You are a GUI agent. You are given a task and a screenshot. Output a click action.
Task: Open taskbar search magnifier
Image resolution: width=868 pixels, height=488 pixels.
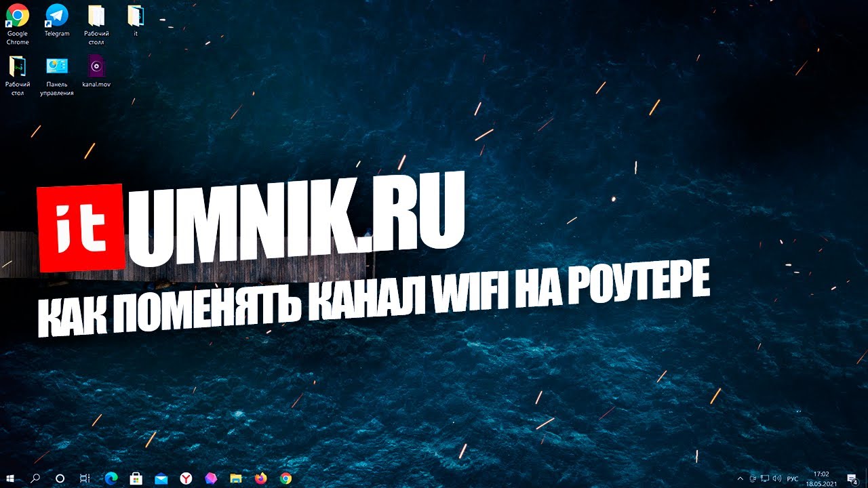point(35,479)
